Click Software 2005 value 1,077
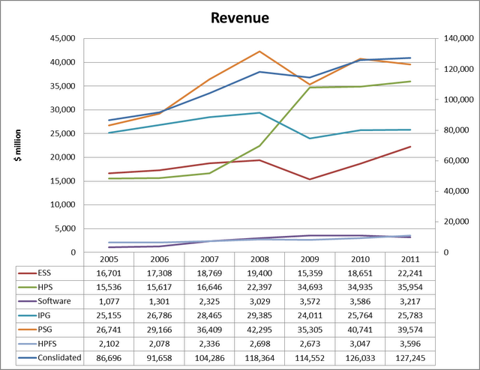 (109, 301)
